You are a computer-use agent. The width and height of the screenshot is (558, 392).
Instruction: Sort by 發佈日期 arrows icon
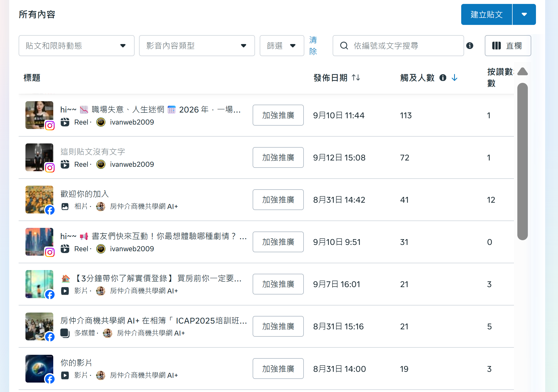[x=356, y=78]
